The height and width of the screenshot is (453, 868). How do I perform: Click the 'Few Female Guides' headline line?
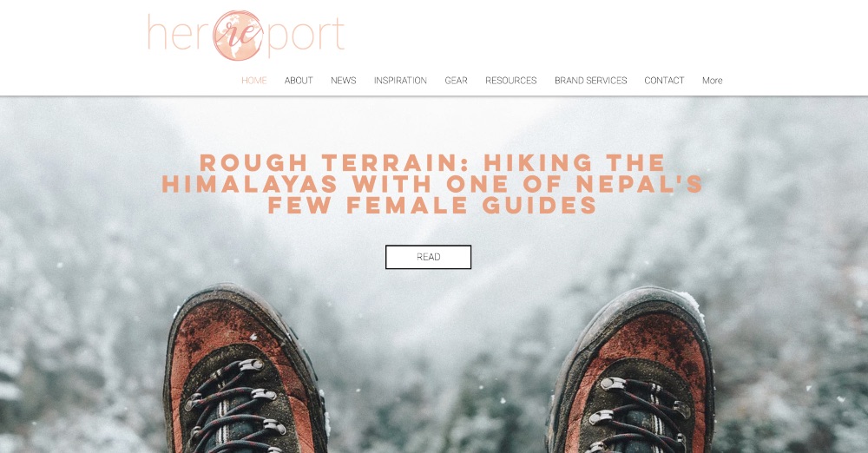432,205
